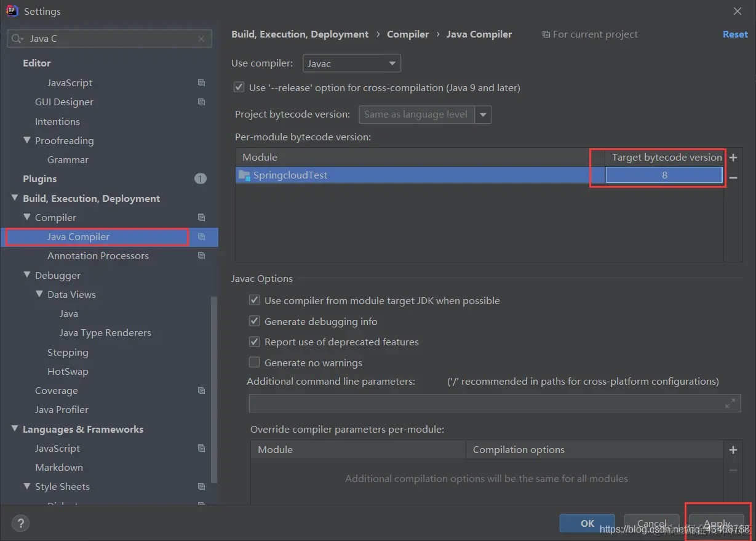Open Java Profiler settings

[x=62, y=409]
